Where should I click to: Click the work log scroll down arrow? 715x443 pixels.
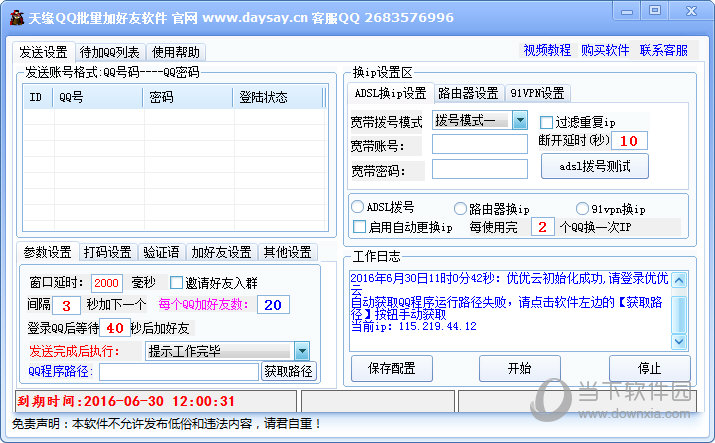click(679, 341)
